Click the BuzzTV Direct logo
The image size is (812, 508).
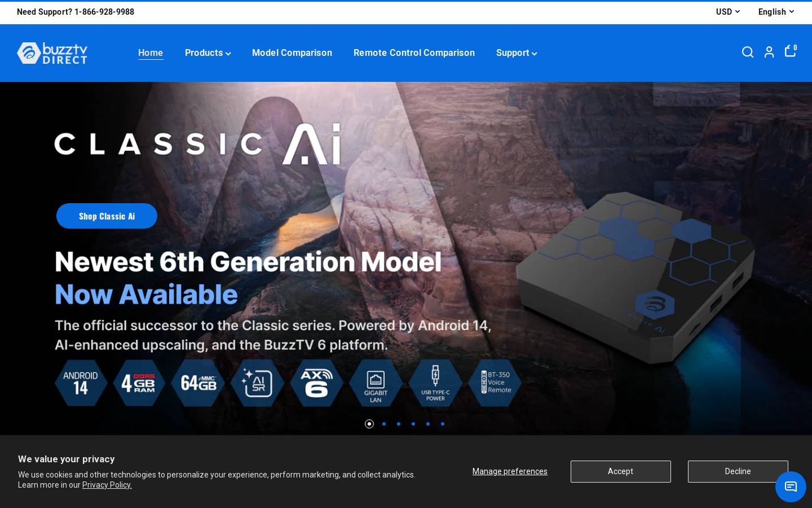[52, 53]
